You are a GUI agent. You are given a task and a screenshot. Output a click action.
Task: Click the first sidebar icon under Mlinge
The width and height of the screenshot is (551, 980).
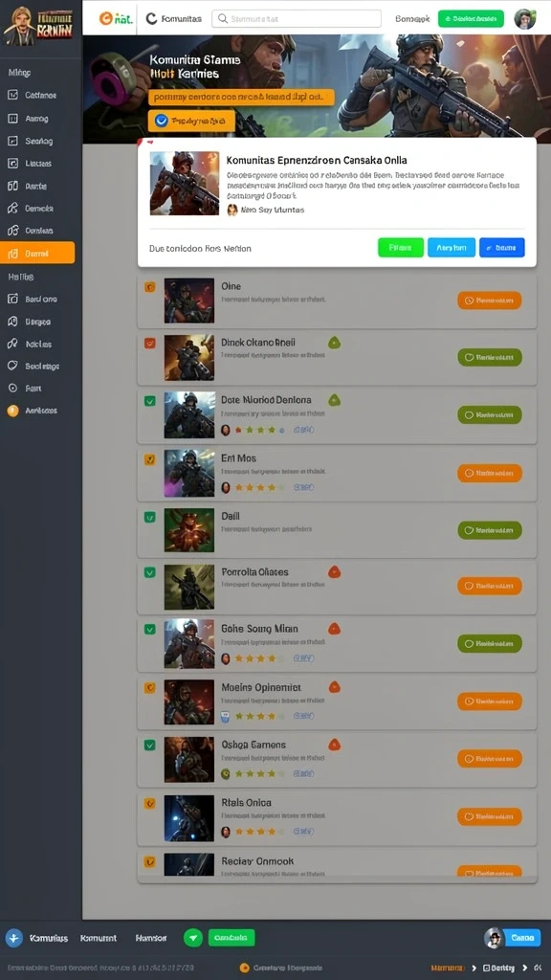coord(12,95)
